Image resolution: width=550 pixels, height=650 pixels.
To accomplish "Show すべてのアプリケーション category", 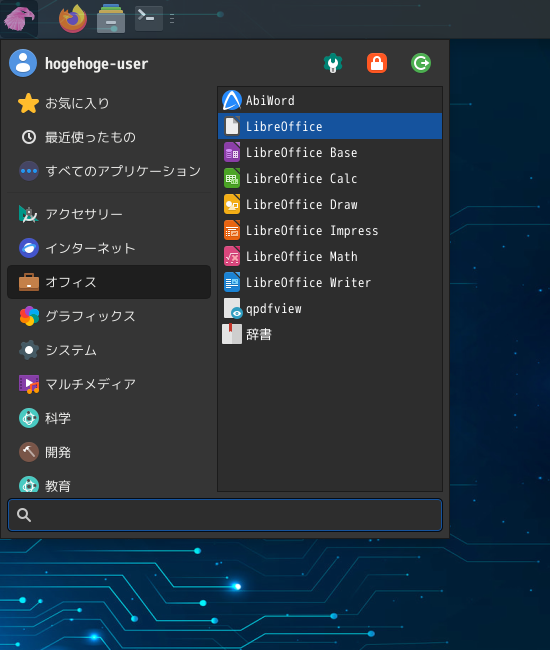I will pyautogui.click(x=109, y=171).
